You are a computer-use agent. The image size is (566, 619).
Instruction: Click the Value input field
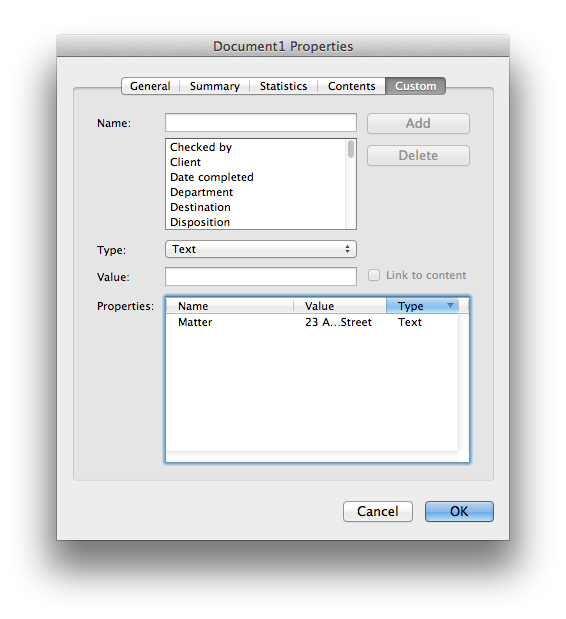tap(261, 276)
